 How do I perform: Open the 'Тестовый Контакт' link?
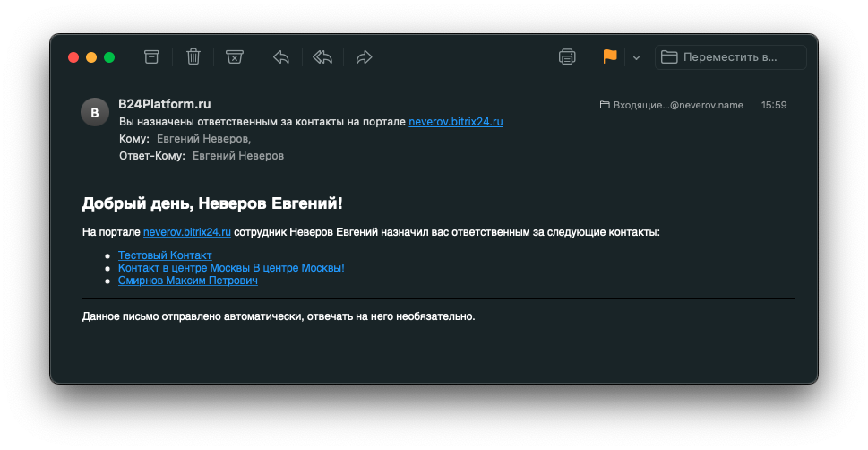pyautogui.click(x=165, y=255)
